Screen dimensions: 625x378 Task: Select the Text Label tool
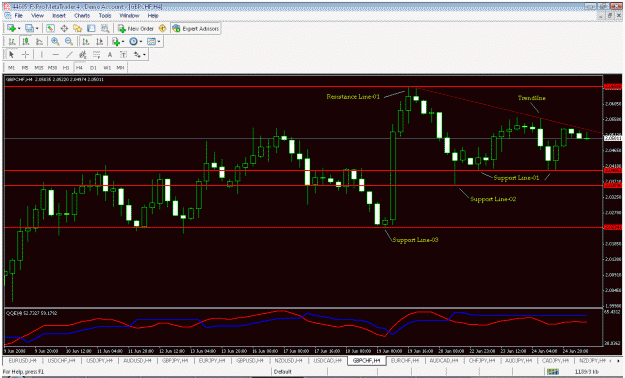[x=124, y=55]
